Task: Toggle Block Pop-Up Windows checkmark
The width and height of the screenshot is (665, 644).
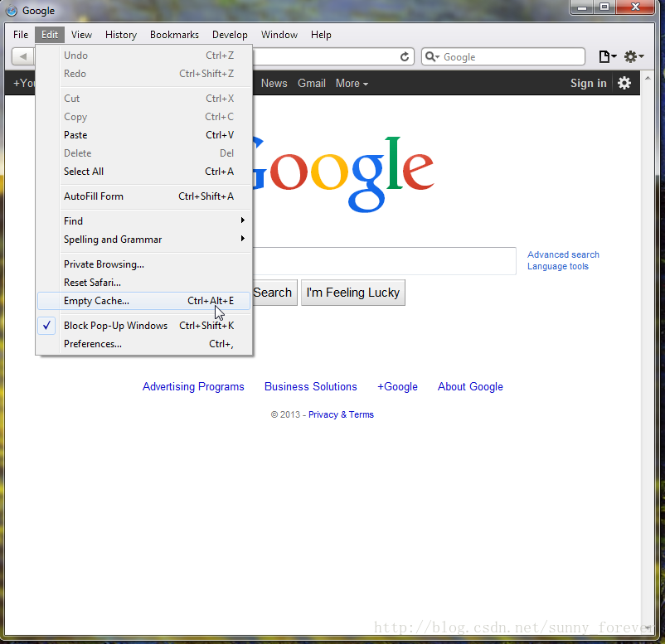Action: [46, 326]
